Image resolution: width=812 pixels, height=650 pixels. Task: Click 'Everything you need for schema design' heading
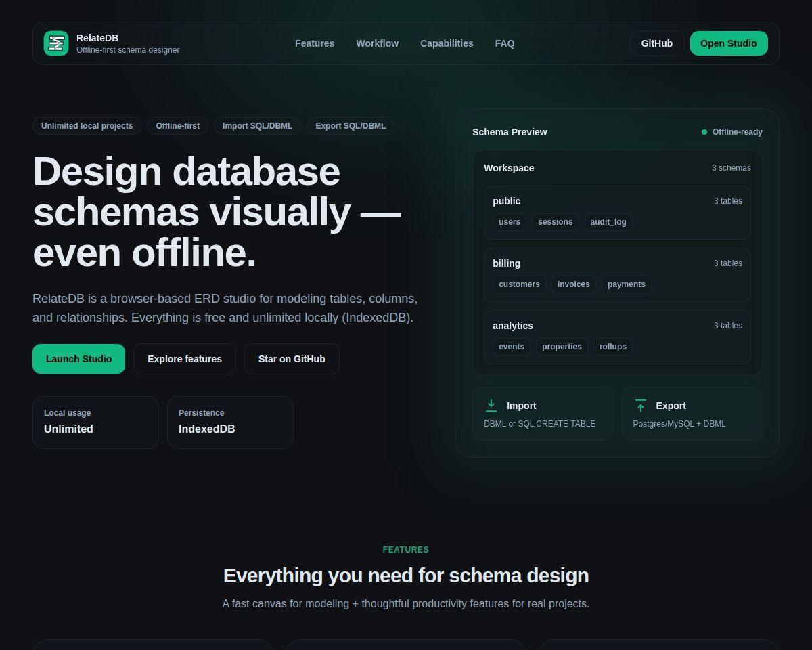406,576
